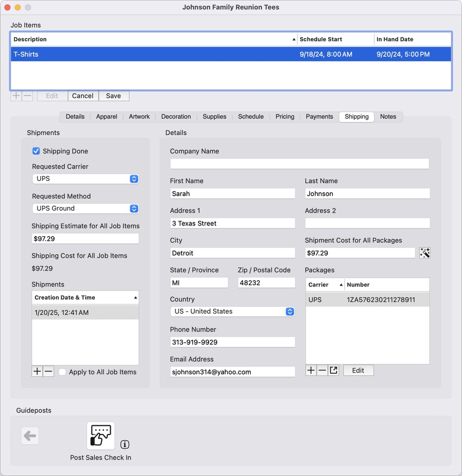Click the Save button
This screenshot has width=462, height=476.
[113, 96]
